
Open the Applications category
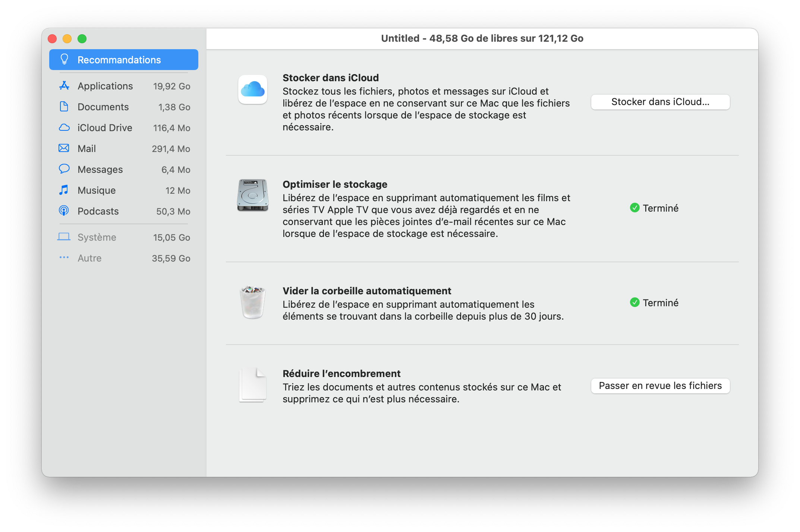click(105, 86)
